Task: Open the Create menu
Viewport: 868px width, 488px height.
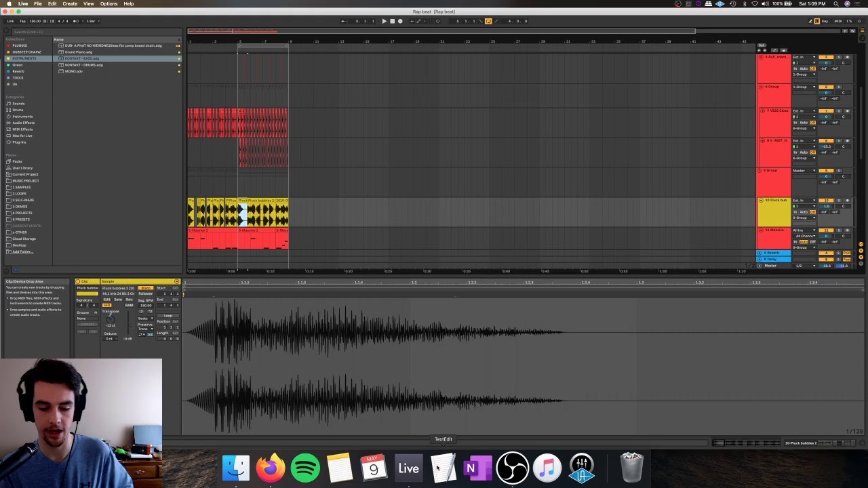Action: coord(70,3)
